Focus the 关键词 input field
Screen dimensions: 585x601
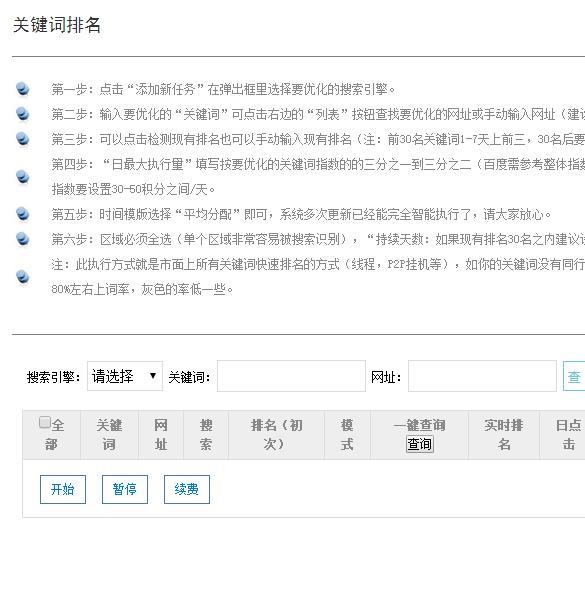point(291,376)
